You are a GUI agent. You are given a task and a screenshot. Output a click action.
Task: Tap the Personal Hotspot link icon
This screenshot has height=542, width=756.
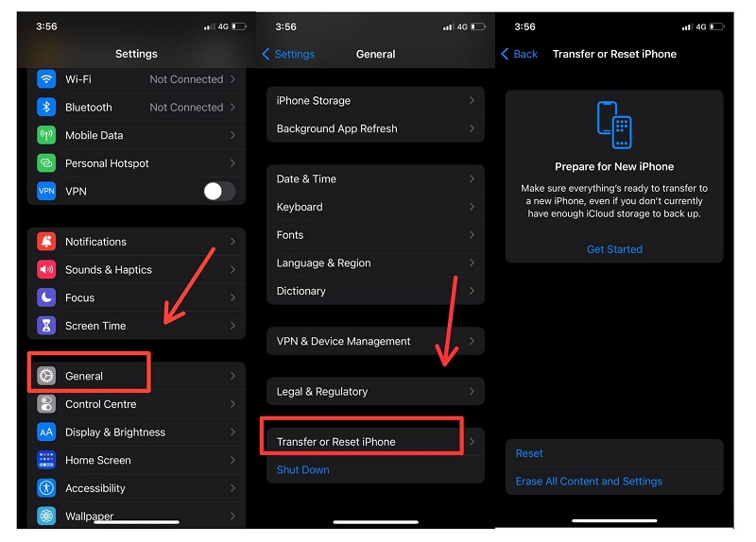click(x=46, y=163)
